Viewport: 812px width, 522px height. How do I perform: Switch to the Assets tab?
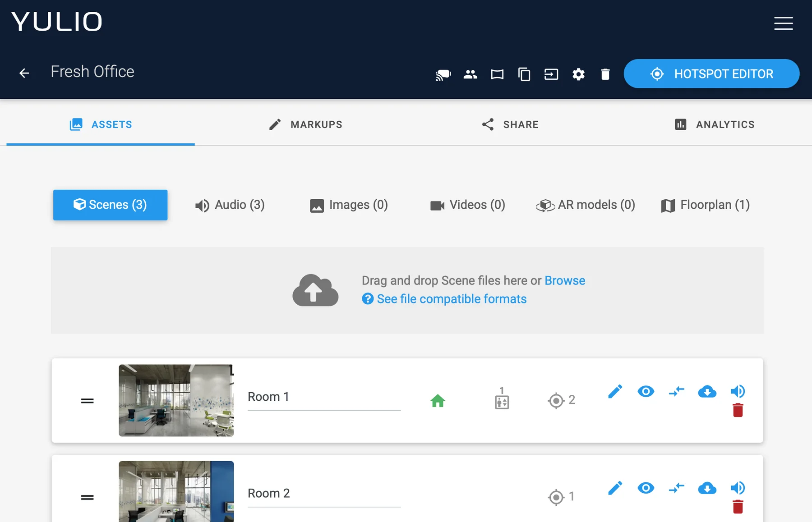[101, 124]
